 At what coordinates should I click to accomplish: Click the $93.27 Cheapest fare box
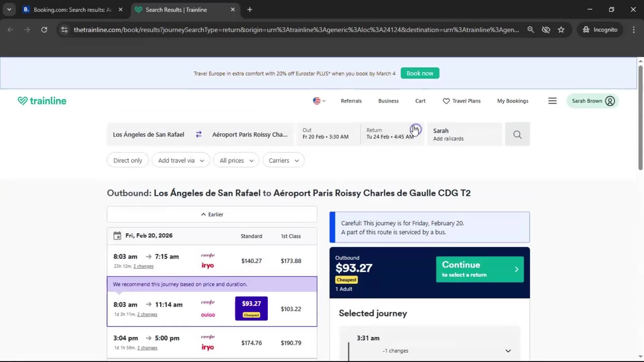click(251, 308)
